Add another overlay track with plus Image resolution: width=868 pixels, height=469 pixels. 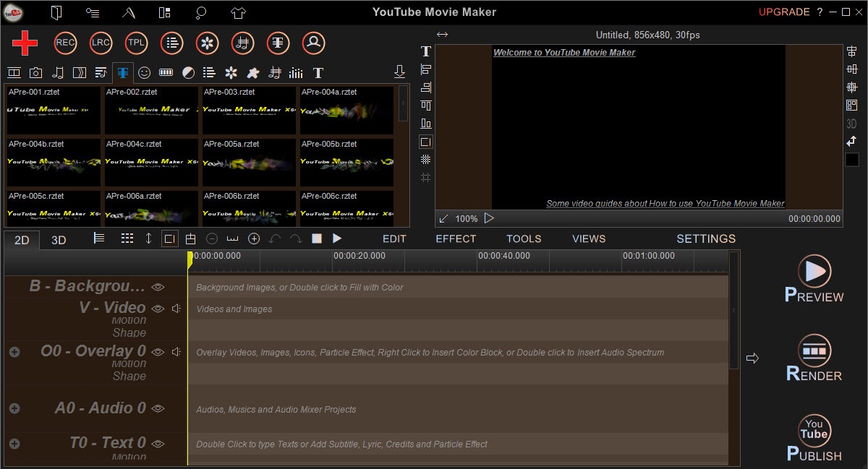pos(14,351)
